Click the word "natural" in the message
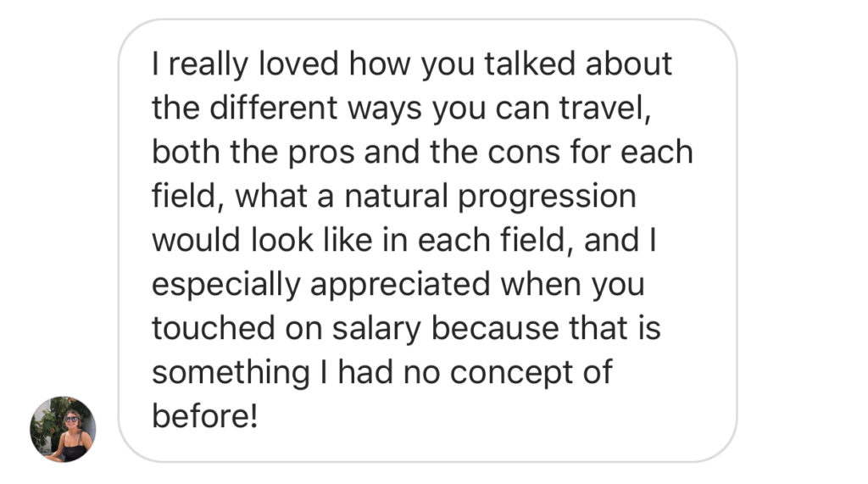The width and height of the screenshot is (868, 484). (x=396, y=196)
